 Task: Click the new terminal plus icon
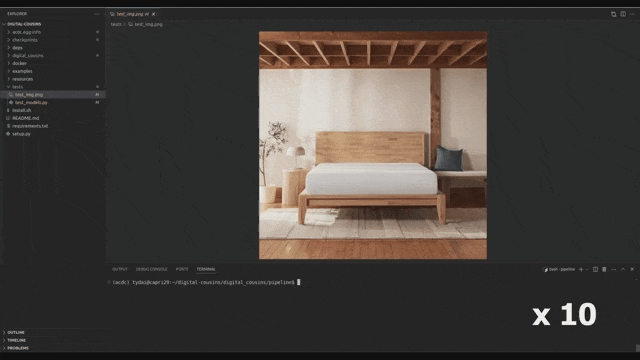(x=581, y=269)
